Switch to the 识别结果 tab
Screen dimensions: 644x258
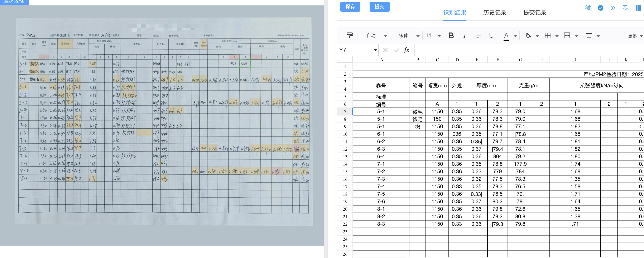[x=455, y=13]
